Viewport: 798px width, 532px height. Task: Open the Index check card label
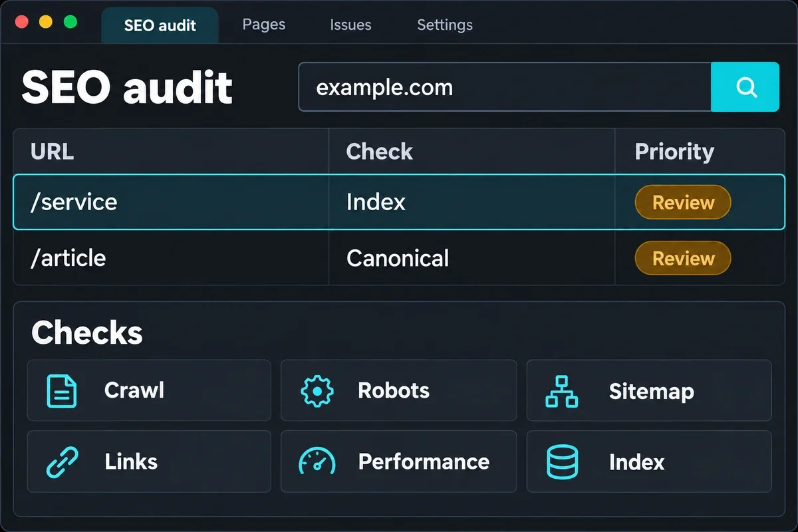pos(636,462)
